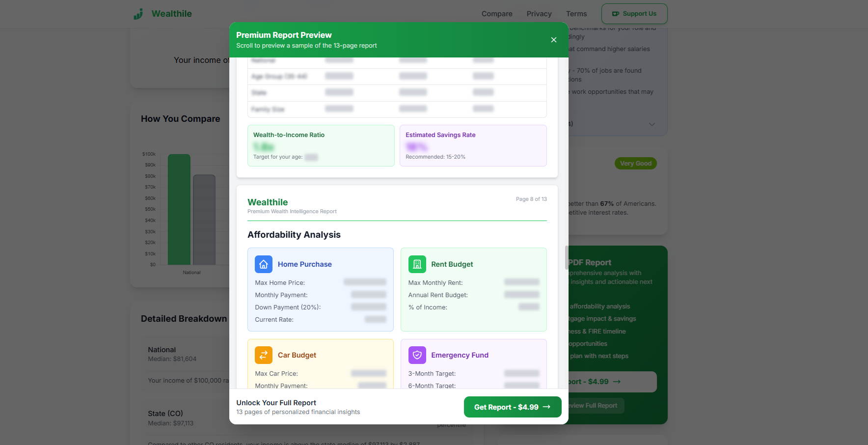Image resolution: width=868 pixels, height=445 pixels.
Task: Close the Premium Report Preview modal
Action: (x=553, y=40)
